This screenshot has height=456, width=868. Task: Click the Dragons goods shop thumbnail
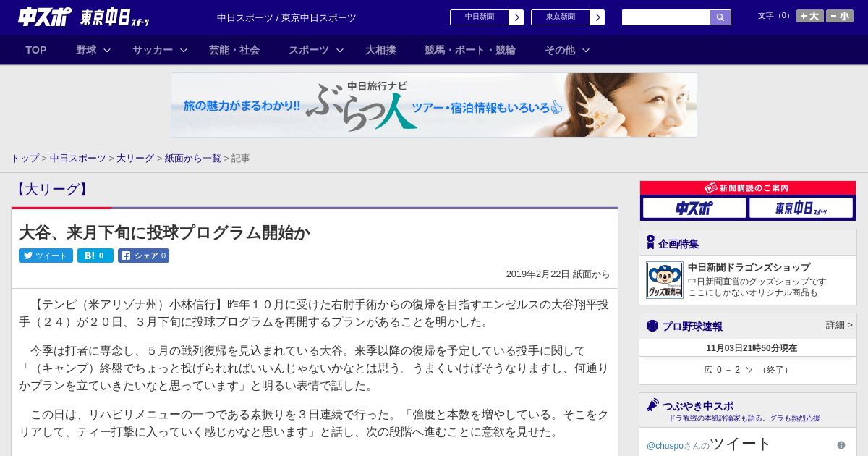point(664,280)
